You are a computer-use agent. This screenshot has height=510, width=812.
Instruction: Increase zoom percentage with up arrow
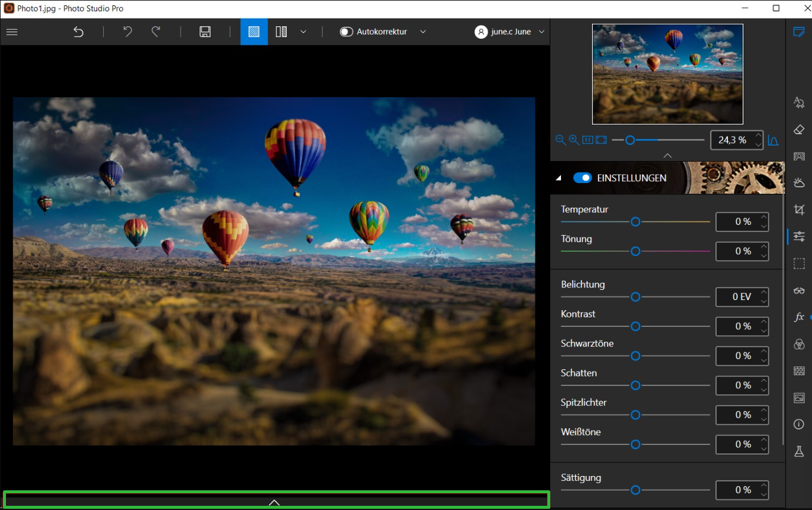758,136
